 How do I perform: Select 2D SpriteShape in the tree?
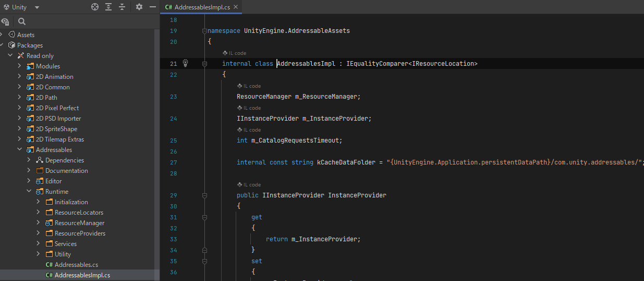[x=56, y=128]
